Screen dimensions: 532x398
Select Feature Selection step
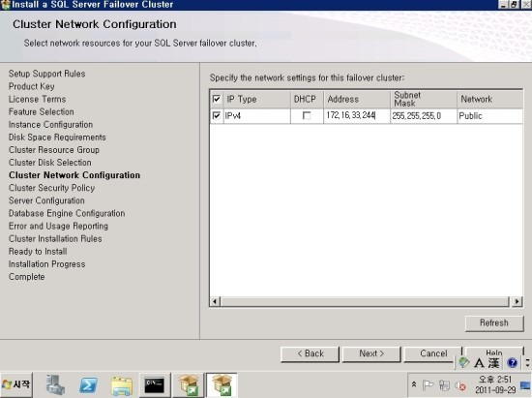point(42,111)
